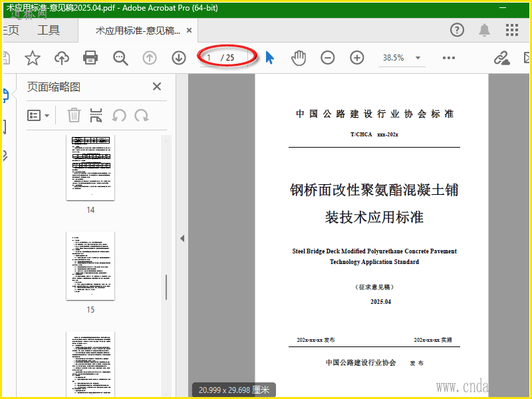
Task: Click the date 2025.04 on the page
Action: coord(380,302)
